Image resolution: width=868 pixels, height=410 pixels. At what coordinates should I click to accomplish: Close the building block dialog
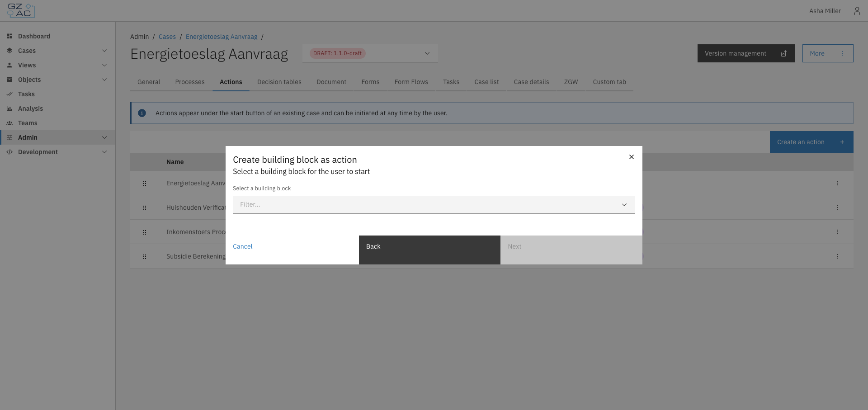click(632, 157)
